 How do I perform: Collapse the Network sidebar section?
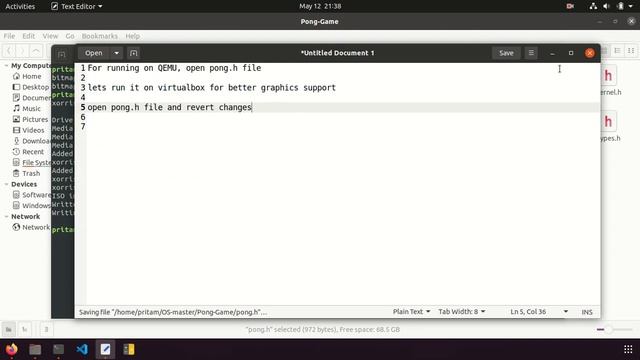point(6,216)
